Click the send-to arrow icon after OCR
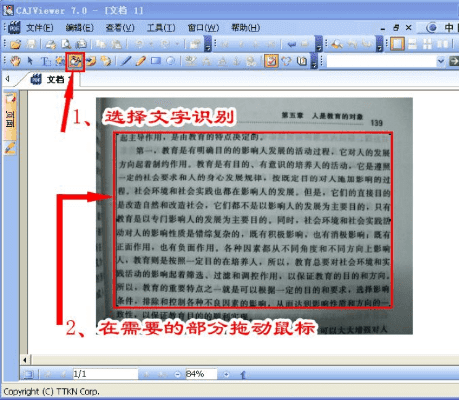 tap(91, 61)
